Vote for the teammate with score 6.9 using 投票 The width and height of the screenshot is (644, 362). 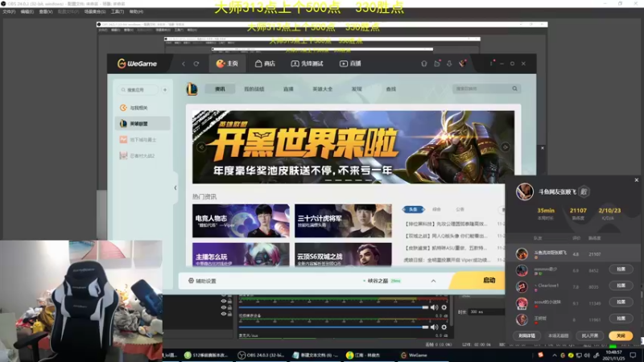pos(621,269)
